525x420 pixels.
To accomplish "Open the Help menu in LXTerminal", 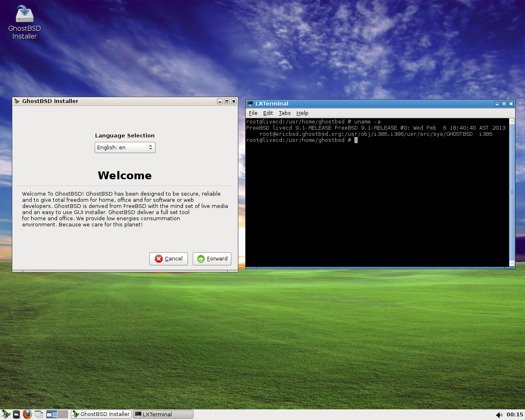I will [x=302, y=113].
